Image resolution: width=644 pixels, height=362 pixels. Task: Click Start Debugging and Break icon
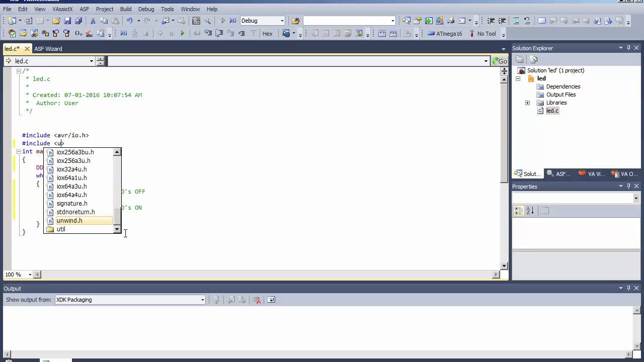pyautogui.click(x=233, y=21)
